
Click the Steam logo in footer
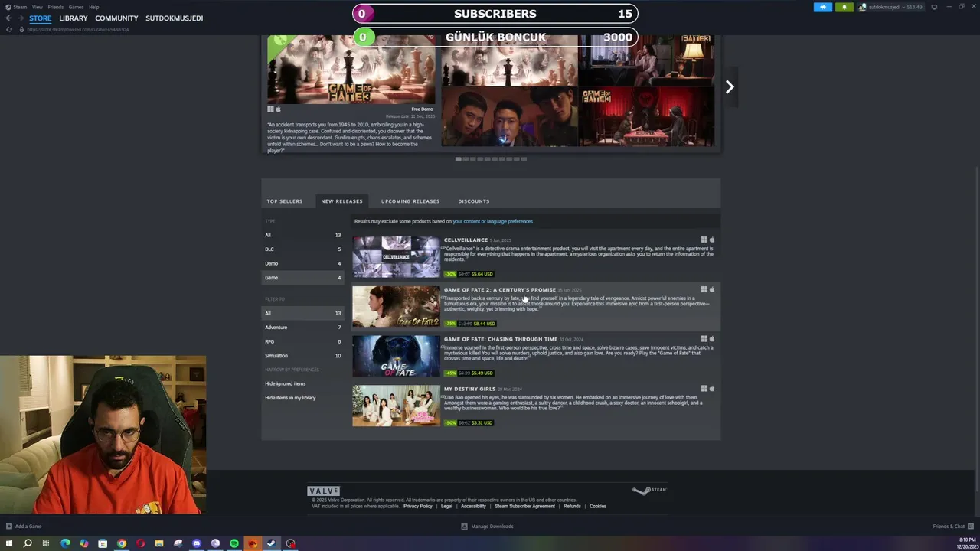[649, 491]
